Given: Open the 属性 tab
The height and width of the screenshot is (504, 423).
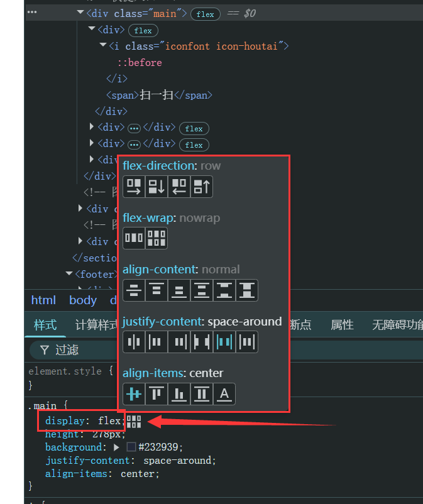Looking at the screenshot, I should 342,325.
